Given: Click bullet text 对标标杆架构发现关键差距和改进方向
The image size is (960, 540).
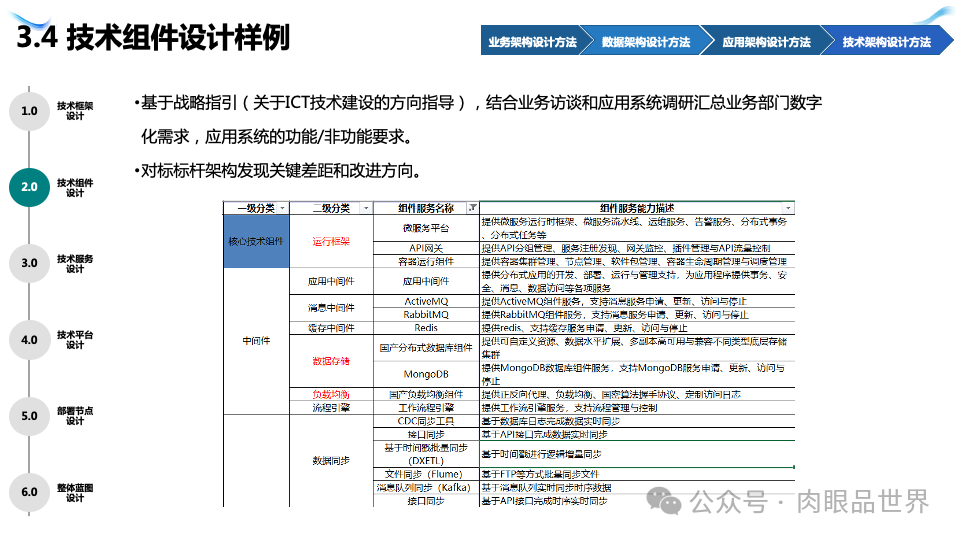Looking at the screenshot, I should [279, 171].
